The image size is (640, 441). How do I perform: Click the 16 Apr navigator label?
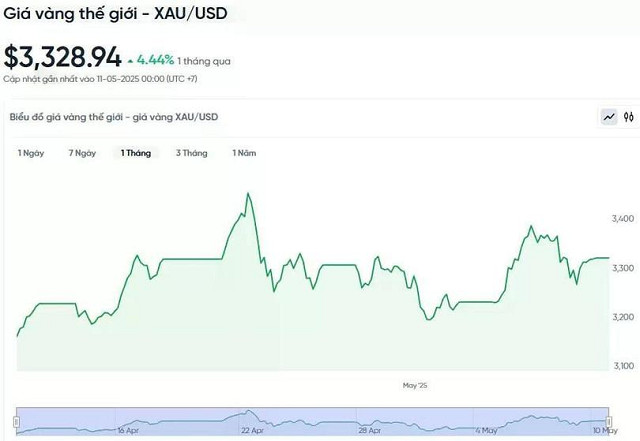pos(128,430)
